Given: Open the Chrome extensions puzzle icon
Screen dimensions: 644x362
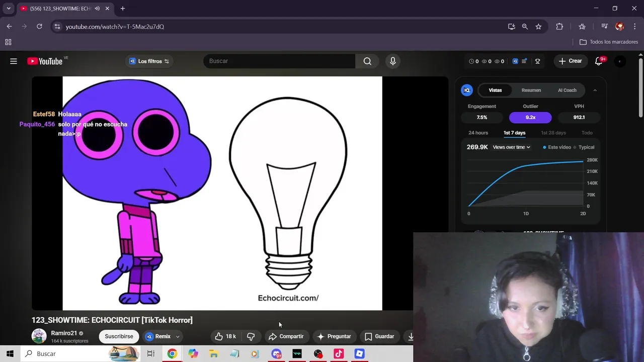Looking at the screenshot, I should coord(559,27).
